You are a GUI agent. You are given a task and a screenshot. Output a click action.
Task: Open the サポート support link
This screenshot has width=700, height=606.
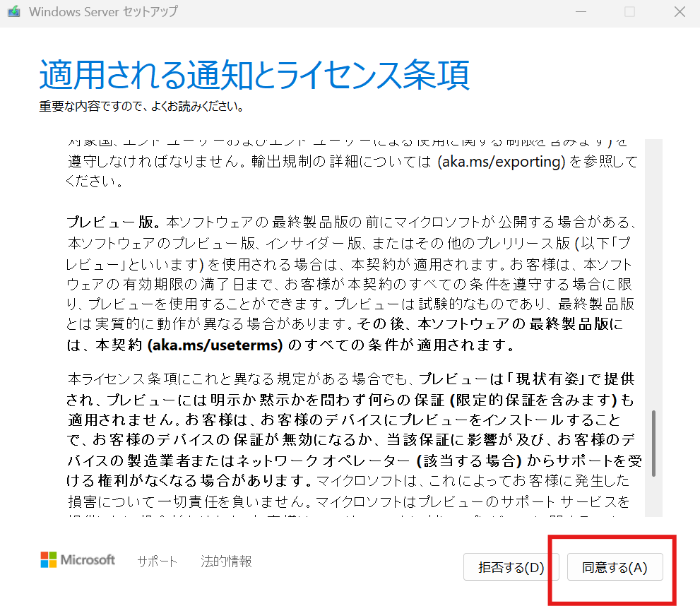pos(157,561)
